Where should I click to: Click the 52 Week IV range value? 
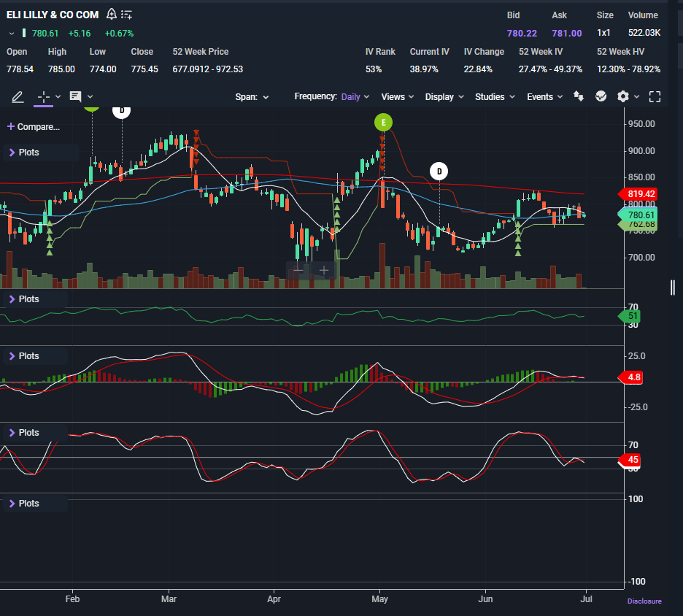[550, 69]
